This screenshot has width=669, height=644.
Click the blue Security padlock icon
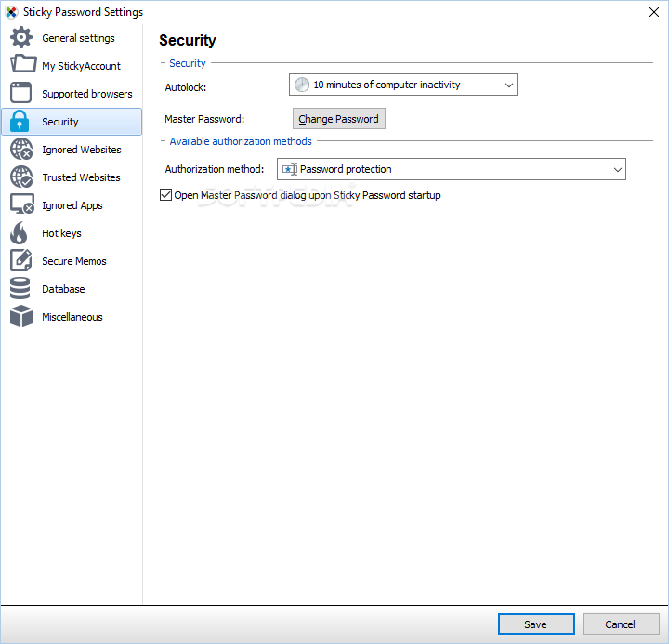(x=20, y=121)
